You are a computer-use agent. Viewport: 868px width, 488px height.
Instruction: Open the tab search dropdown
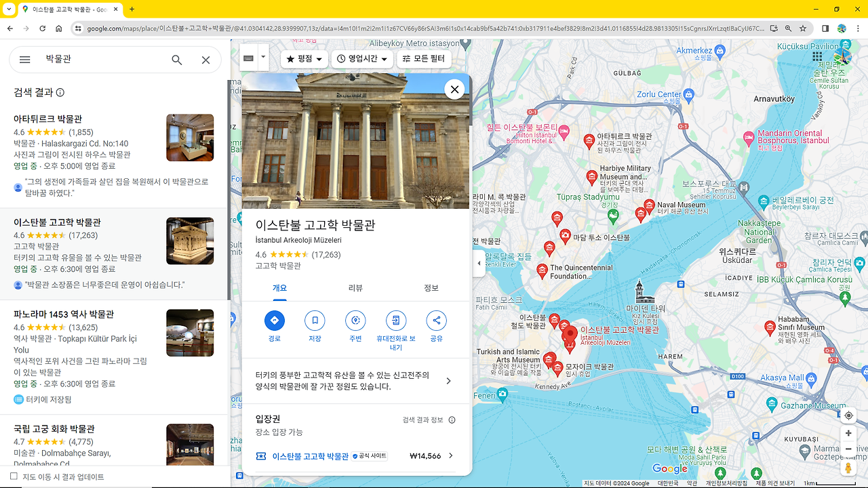pos(9,9)
